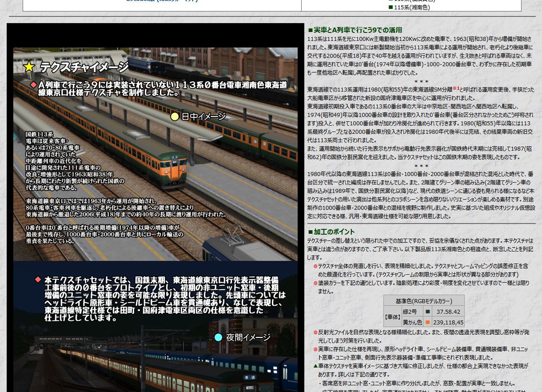Image resolution: width=542 pixels, height=392 pixels.
Task: Click the テクスチャイメージ heading in the image
Action: (x=84, y=67)
